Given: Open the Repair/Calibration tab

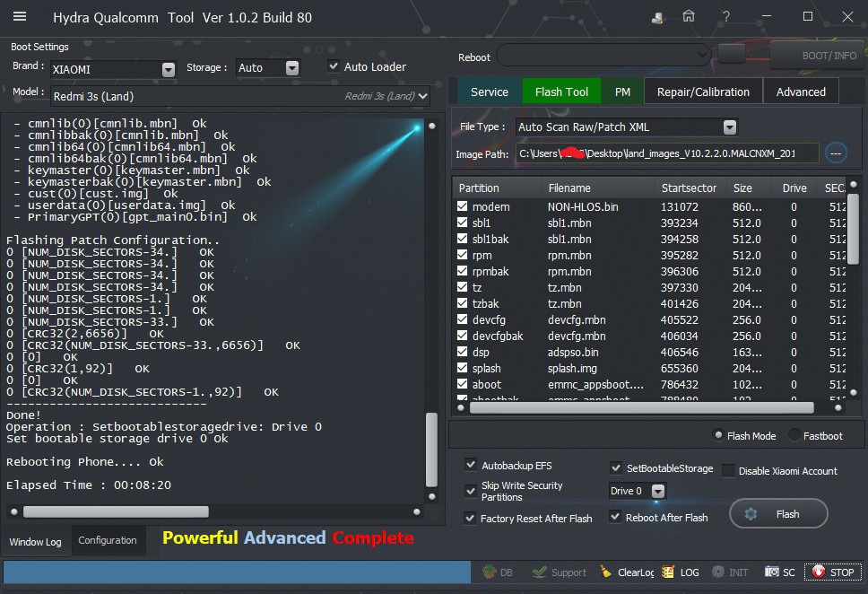Looking at the screenshot, I should click(703, 92).
